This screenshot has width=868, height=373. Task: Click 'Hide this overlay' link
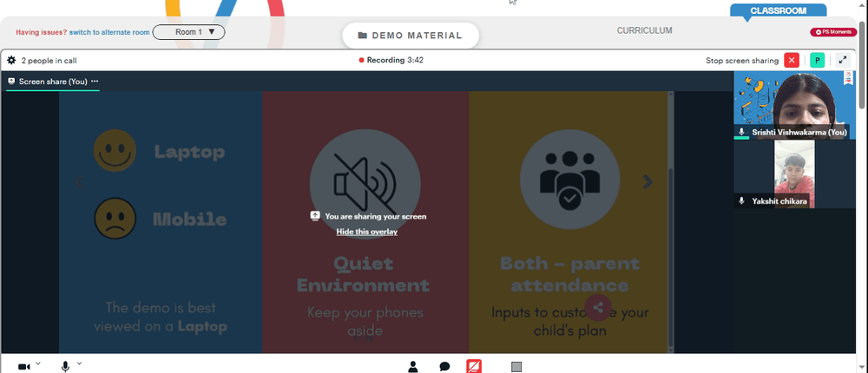click(x=367, y=232)
